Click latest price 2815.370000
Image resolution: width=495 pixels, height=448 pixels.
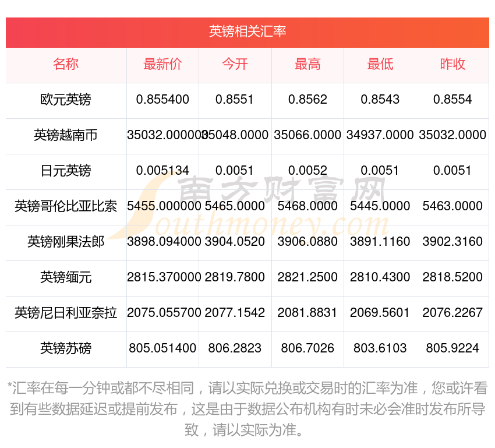(164, 277)
